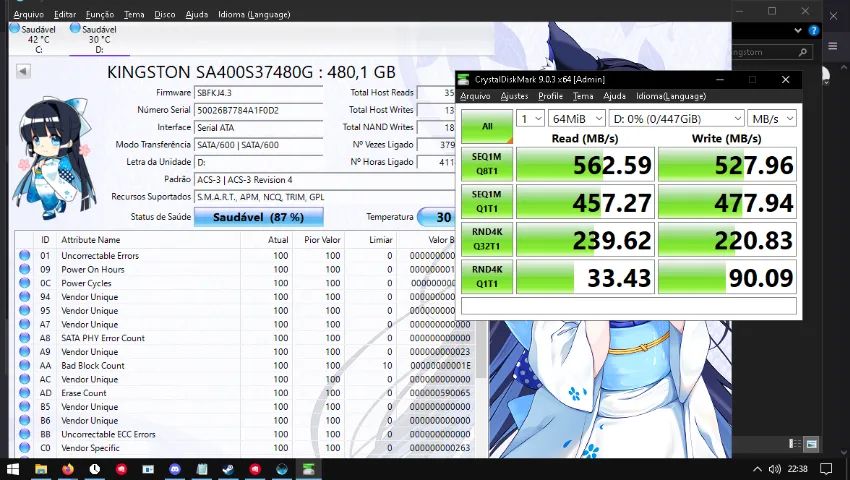This screenshot has height=480, width=850.
Task: Open the Clock app on the taskbar
Action: [x=94, y=469]
